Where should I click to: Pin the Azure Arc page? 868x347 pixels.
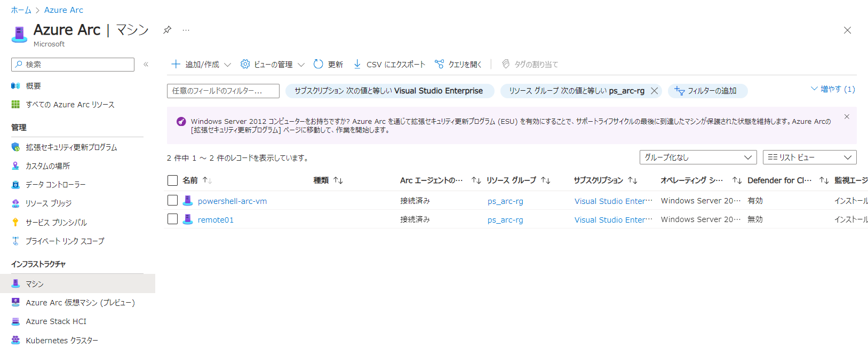pos(168,30)
